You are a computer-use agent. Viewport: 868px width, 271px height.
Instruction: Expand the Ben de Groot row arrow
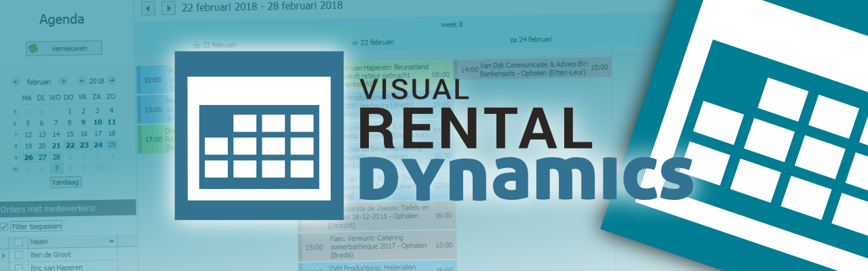click(x=4, y=255)
